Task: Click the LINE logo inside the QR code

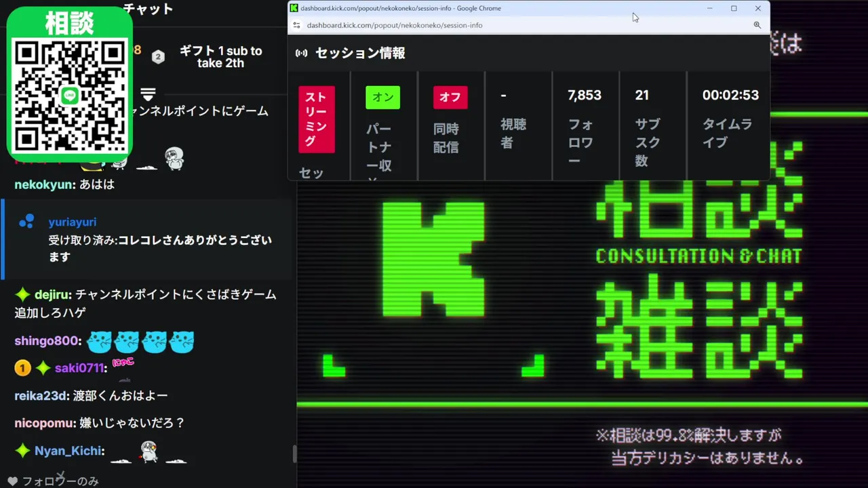Action: coord(71,96)
